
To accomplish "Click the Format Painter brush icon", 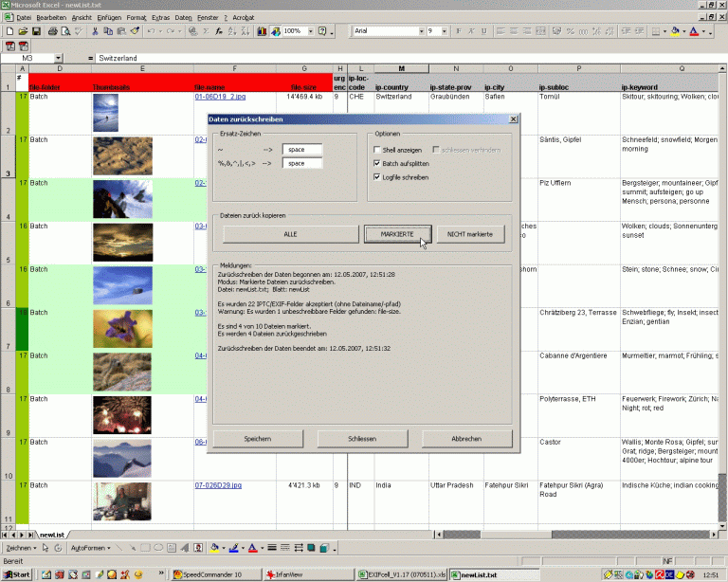I will (x=136, y=31).
